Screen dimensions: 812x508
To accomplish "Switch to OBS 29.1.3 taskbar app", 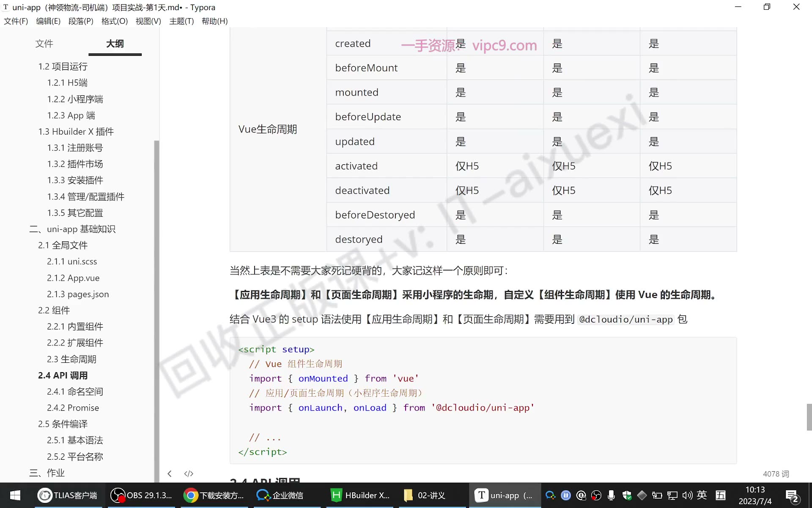I will click(141, 495).
